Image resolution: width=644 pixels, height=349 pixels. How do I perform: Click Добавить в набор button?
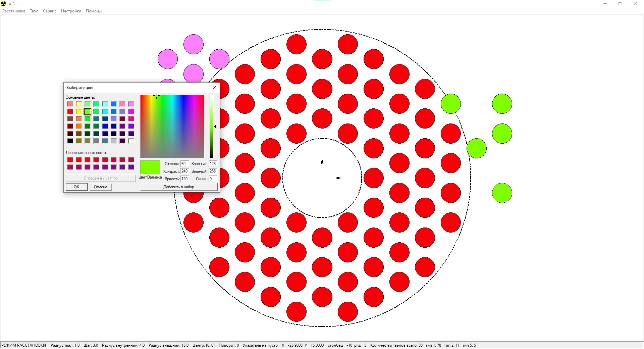(179, 187)
